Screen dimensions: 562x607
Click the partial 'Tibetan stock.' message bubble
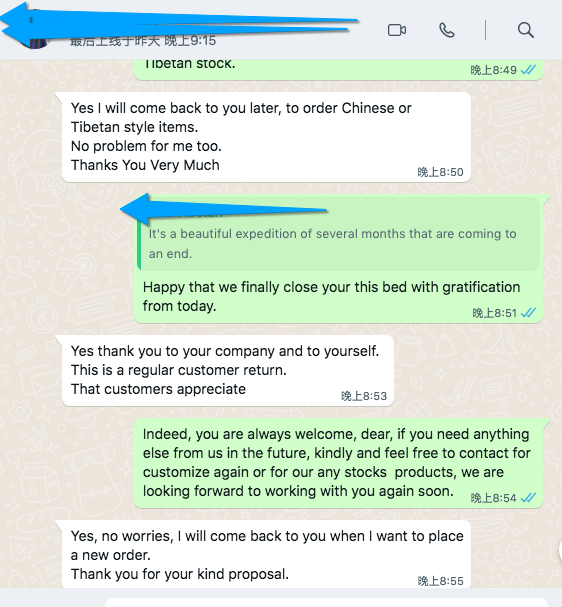(x=338, y=70)
